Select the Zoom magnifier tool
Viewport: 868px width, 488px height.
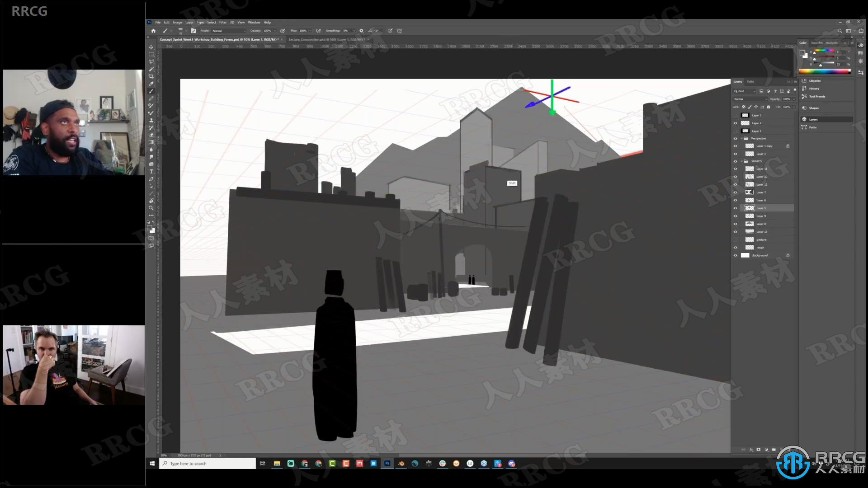tap(151, 208)
